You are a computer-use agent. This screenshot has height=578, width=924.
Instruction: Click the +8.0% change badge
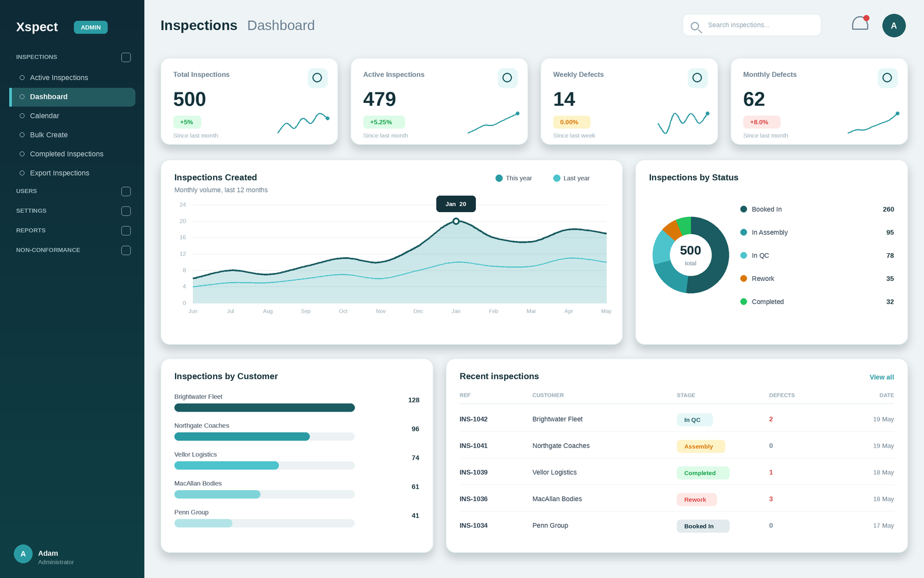coord(761,122)
